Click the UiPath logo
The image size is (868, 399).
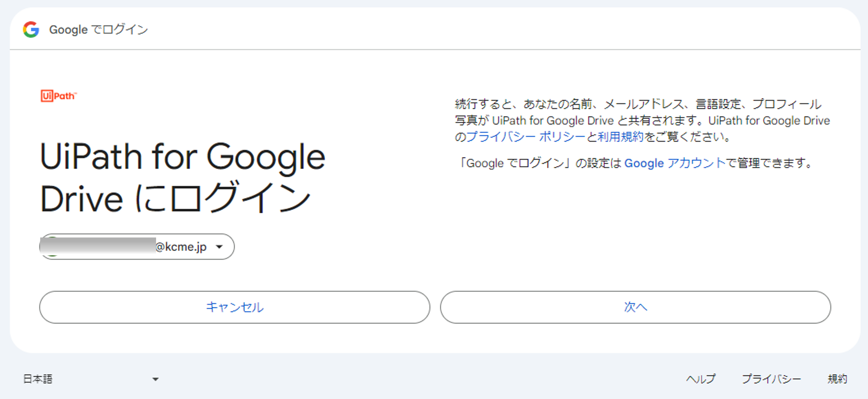[x=59, y=96]
